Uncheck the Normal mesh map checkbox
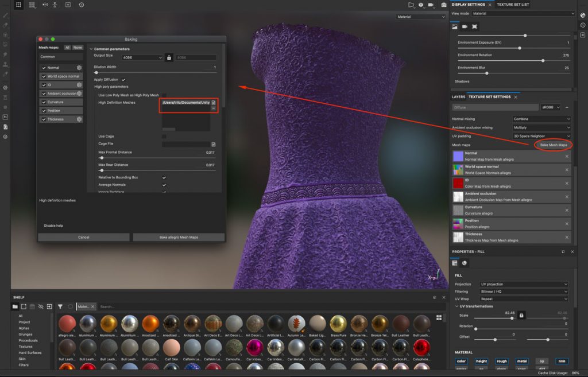This screenshot has width=588, height=377. pos(44,68)
